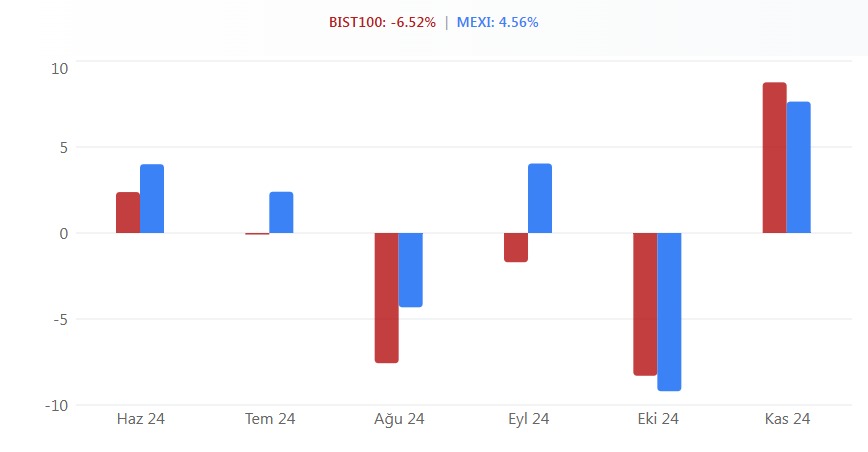Click the Eki 24 x-axis label
The image size is (868, 452).
657,419
